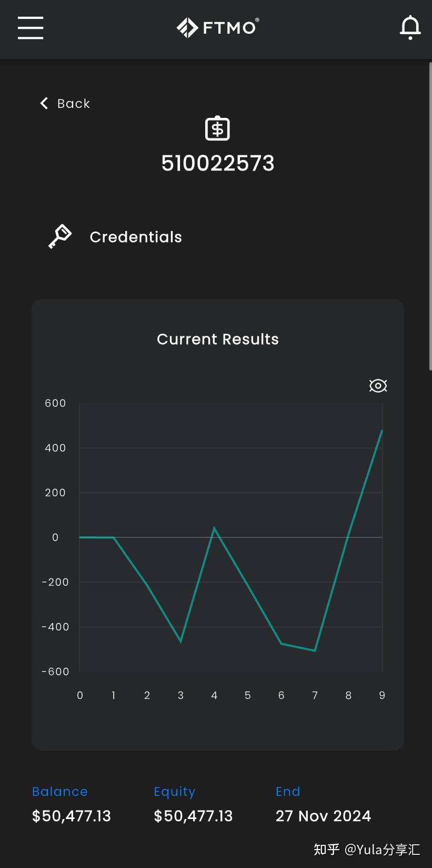Screen dimensions: 432x868
Task: Click account number 510022573
Action: pos(217,164)
